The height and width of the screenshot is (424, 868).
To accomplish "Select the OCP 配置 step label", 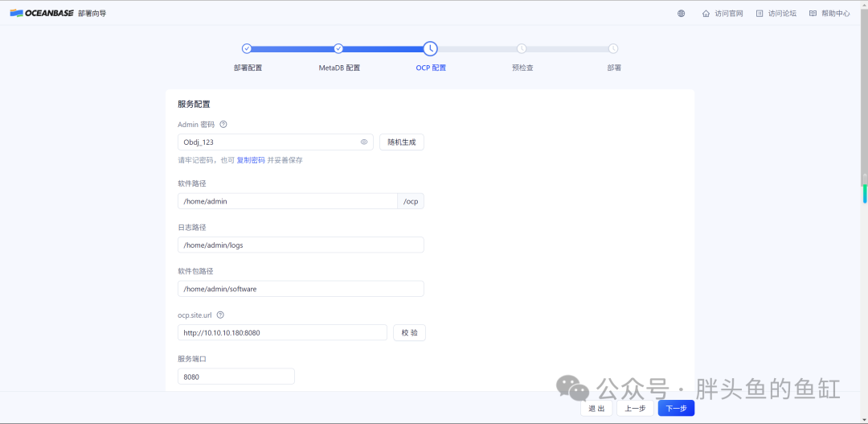I will 431,68.
